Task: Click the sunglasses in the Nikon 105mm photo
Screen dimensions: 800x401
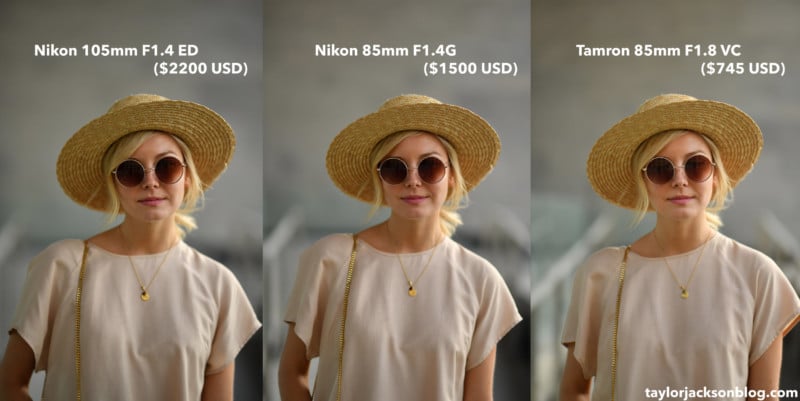Action: click(x=149, y=170)
